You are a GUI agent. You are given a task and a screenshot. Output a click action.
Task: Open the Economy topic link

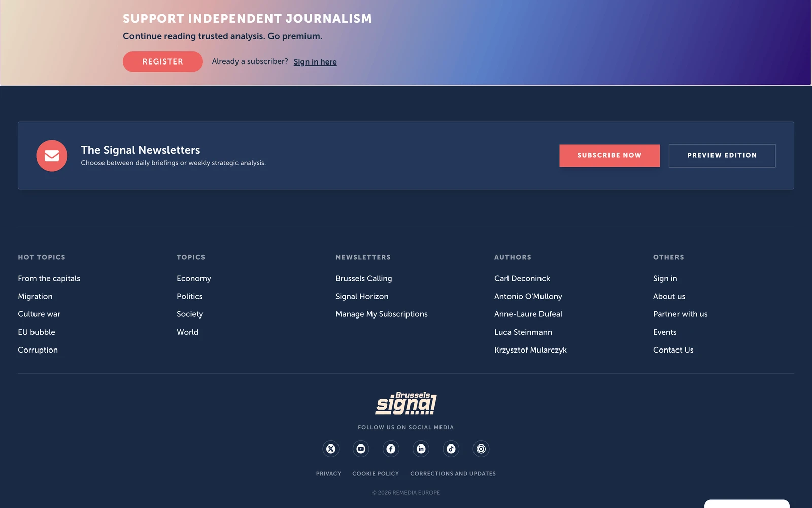point(194,278)
